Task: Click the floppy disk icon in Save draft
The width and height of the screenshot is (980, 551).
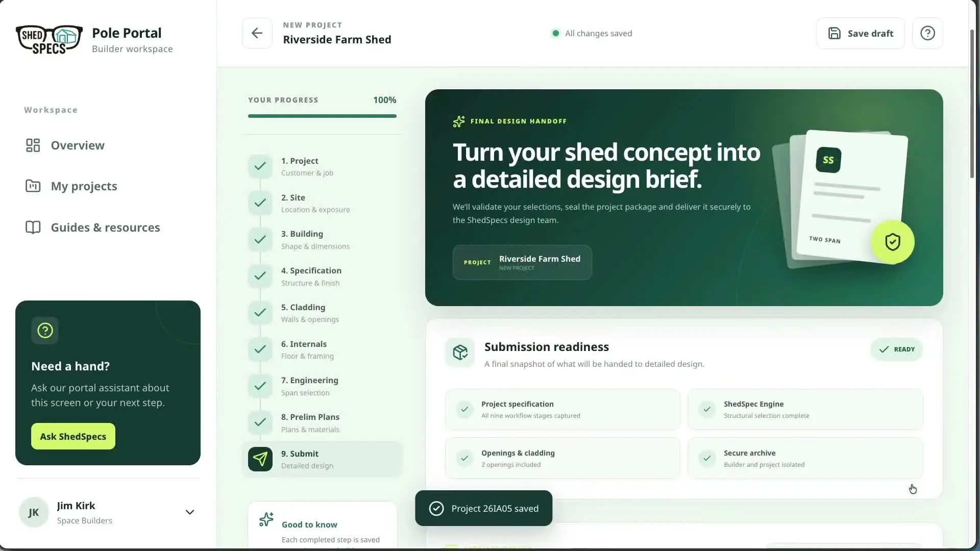Action: [x=834, y=33]
